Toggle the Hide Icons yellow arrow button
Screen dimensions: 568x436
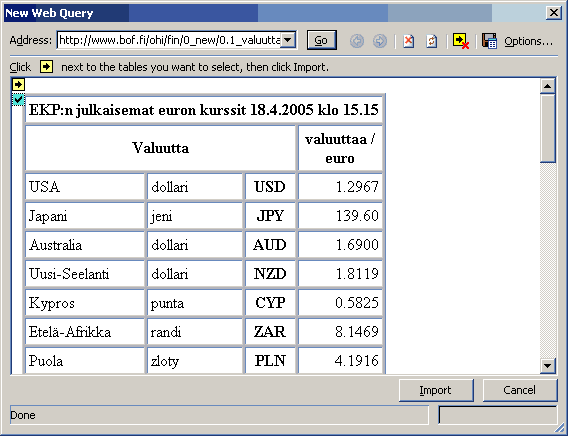(461, 41)
